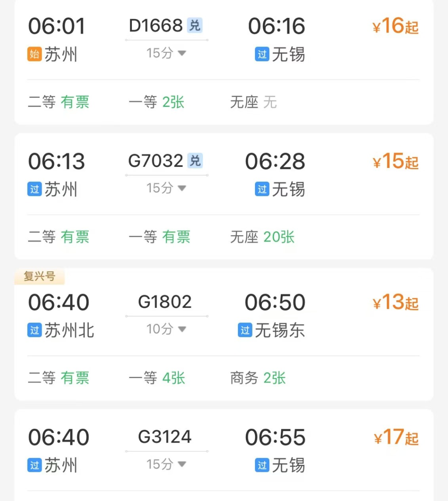The height and width of the screenshot is (501, 448).
Task: Open train number D1668 details
Action: [156, 26]
